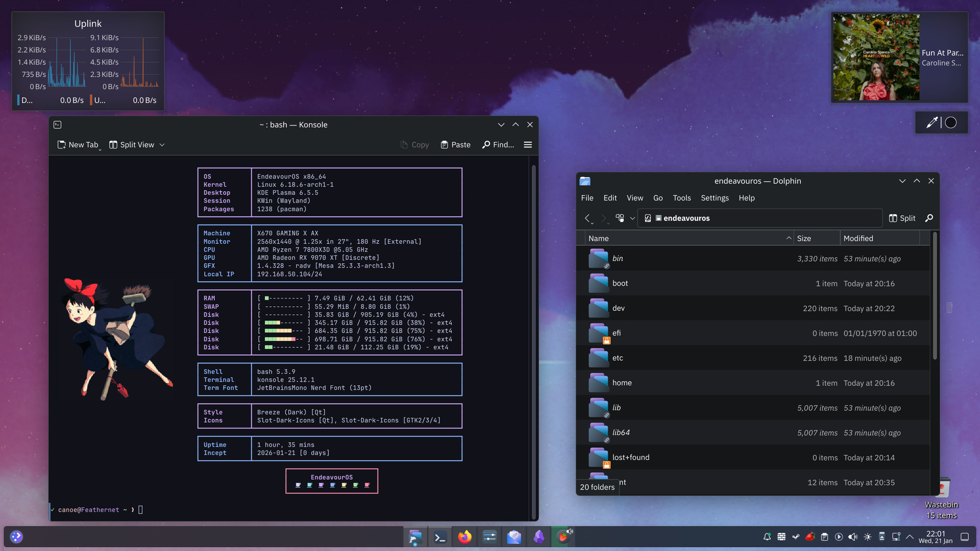980x551 pixels.
Task: Toggle the circle icon next to the pen
Action: (x=951, y=122)
